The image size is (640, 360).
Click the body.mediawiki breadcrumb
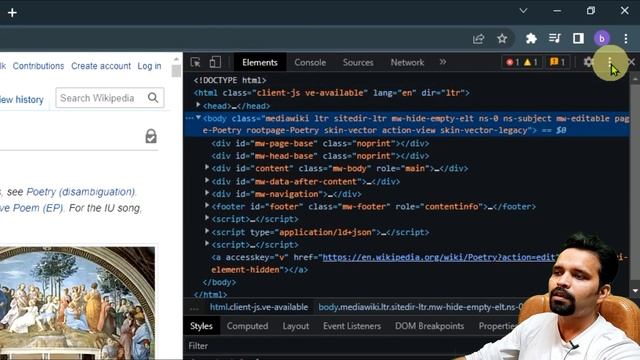tap(420, 307)
